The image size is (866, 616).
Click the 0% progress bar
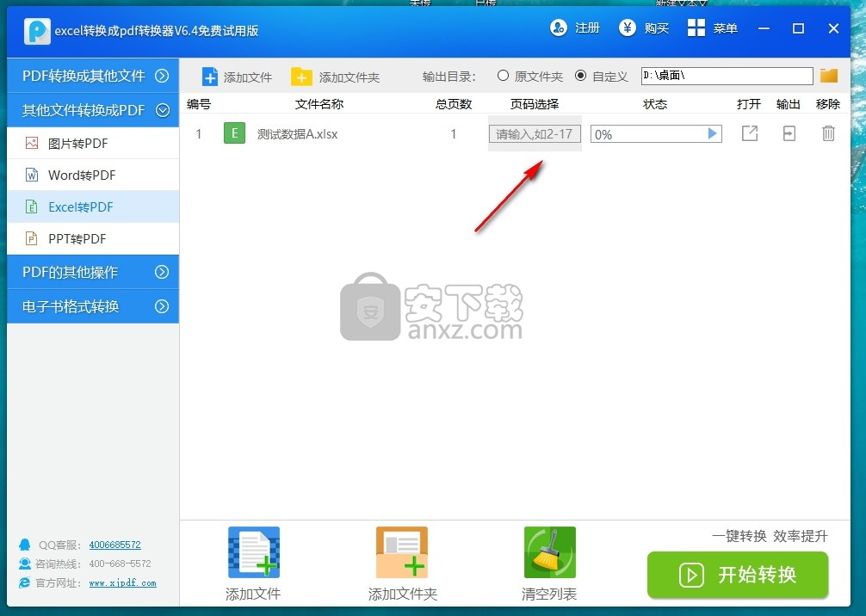[x=656, y=134]
